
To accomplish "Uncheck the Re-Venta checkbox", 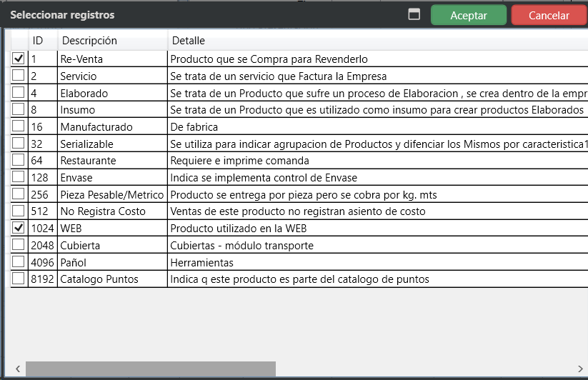I will pos(19,59).
